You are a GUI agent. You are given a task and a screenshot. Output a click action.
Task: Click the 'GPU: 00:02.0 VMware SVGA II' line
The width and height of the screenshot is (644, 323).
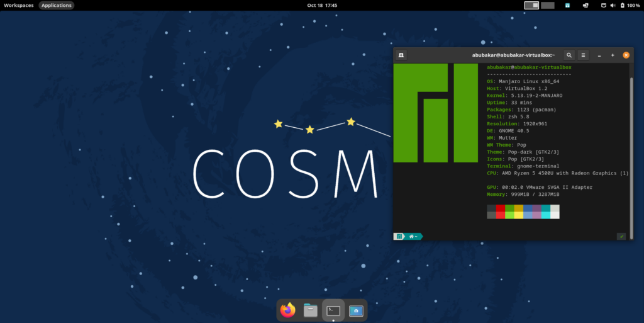tap(540, 188)
